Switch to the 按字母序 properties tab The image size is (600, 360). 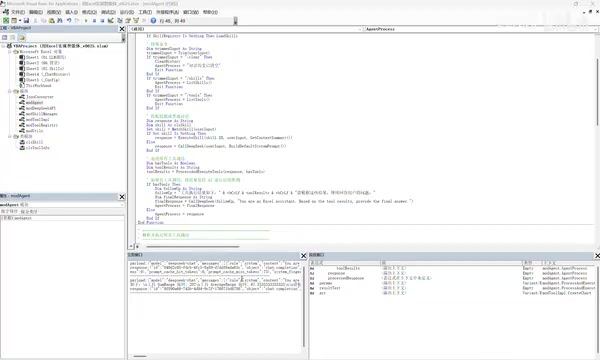click(9, 212)
